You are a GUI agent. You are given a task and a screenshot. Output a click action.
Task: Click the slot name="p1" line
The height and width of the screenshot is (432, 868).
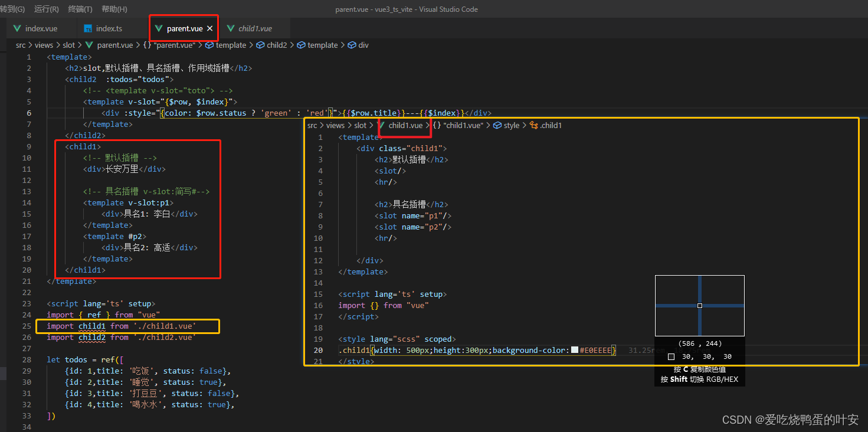pos(413,215)
